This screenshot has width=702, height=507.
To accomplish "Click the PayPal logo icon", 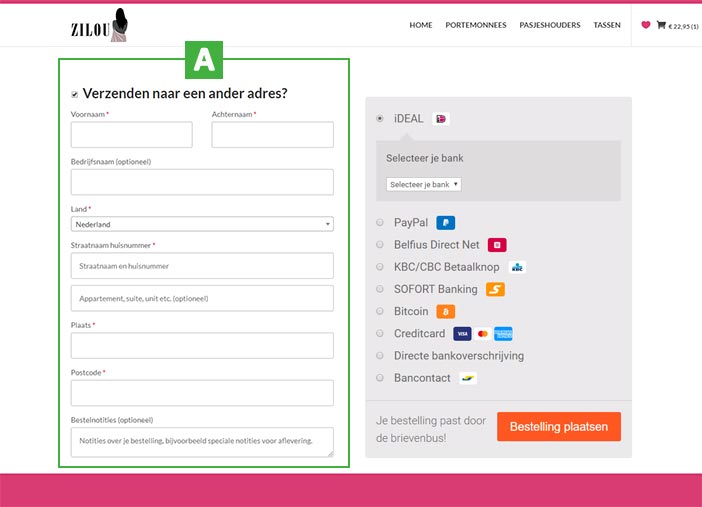I will point(446,223).
